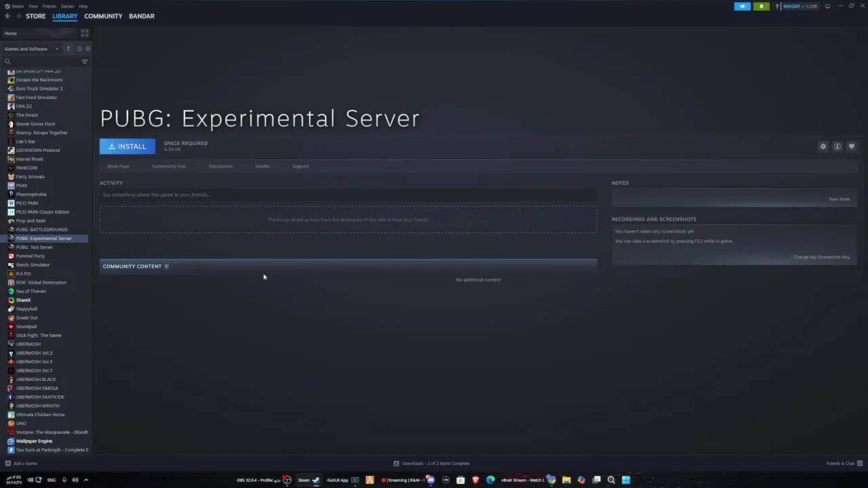Click the library search field
The width and height of the screenshot is (868, 488).
tap(41, 62)
